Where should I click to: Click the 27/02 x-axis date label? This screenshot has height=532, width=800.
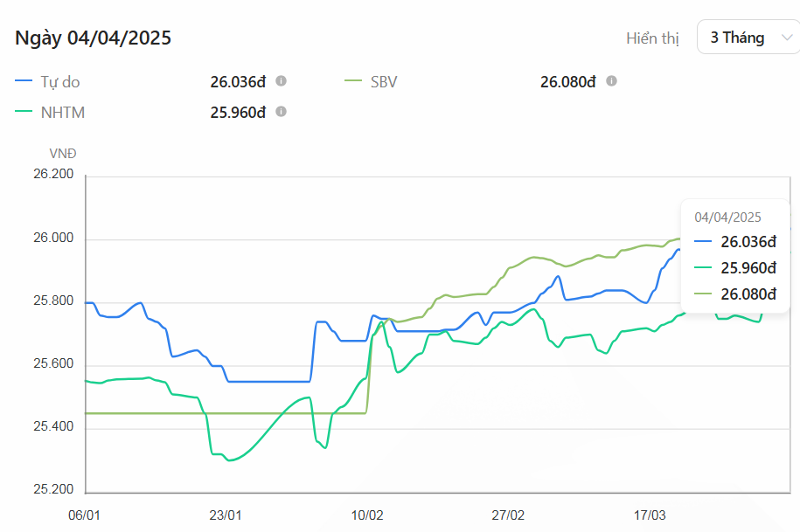(509, 515)
